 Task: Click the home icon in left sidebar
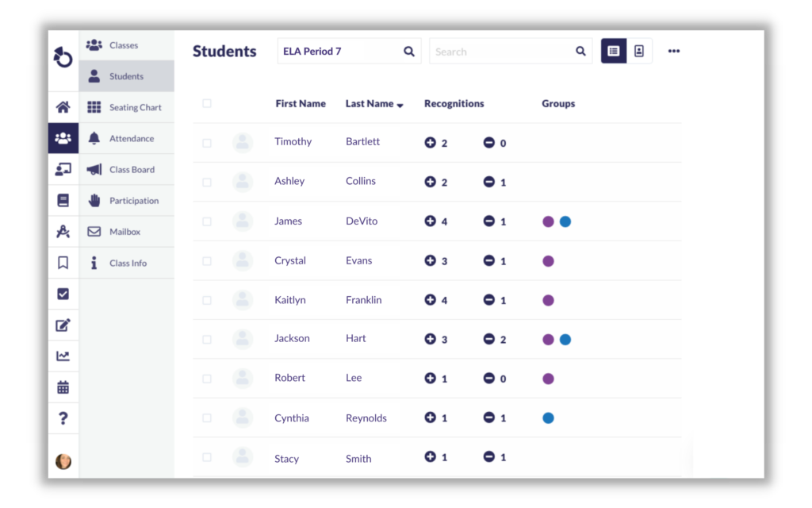click(x=63, y=107)
